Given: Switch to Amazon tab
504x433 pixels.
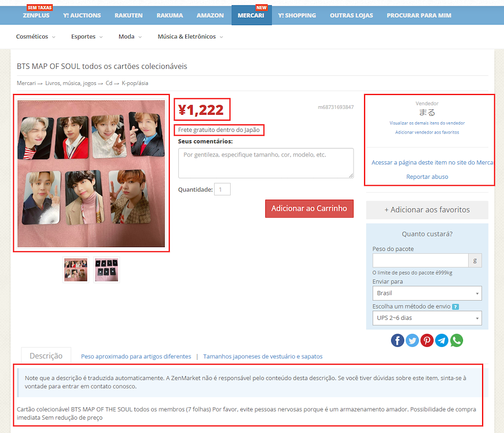Looking at the screenshot, I should click(x=210, y=15).
